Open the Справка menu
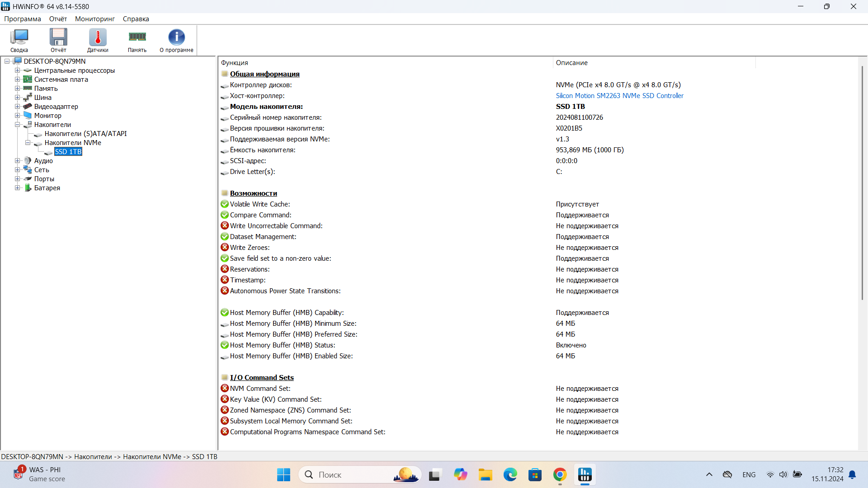This screenshot has height=488, width=868. [x=136, y=19]
